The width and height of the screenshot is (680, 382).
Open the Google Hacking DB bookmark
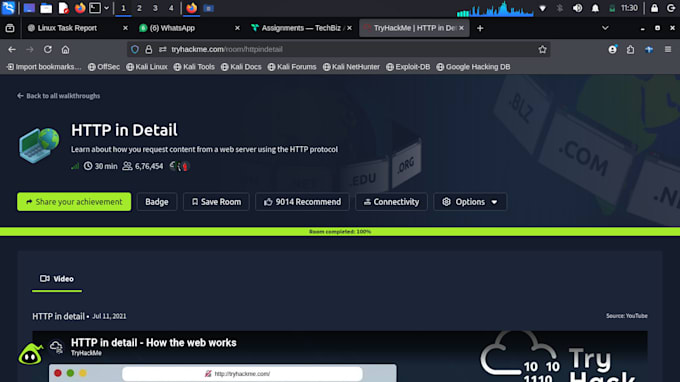[x=473, y=67]
